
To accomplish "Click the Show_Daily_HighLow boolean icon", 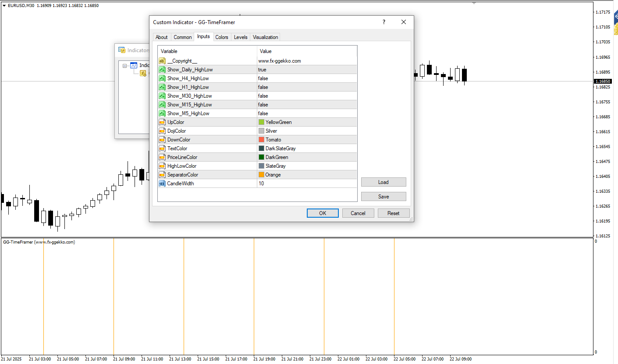I will pyautogui.click(x=162, y=70).
